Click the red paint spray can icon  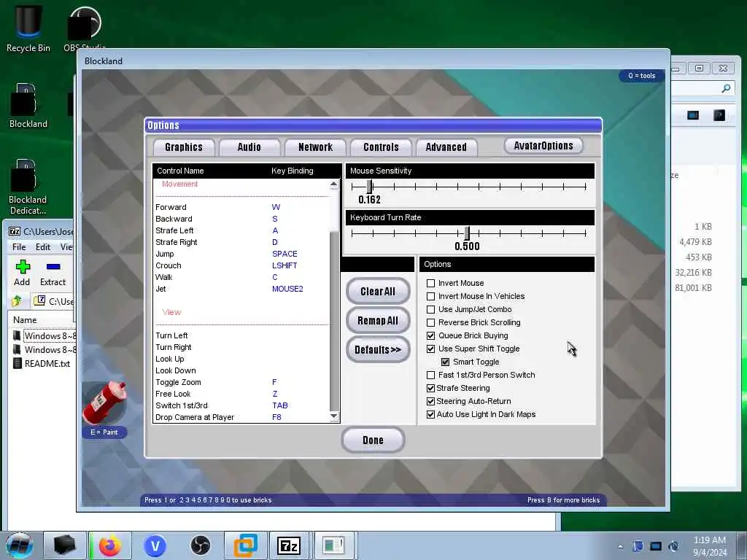[104, 402]
